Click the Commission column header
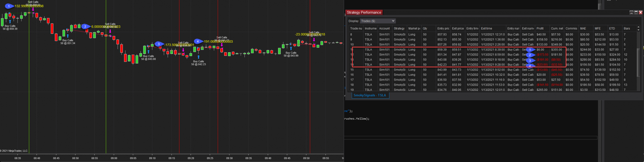The width and height of the screenshot is (644, 162). coord(572,29)
